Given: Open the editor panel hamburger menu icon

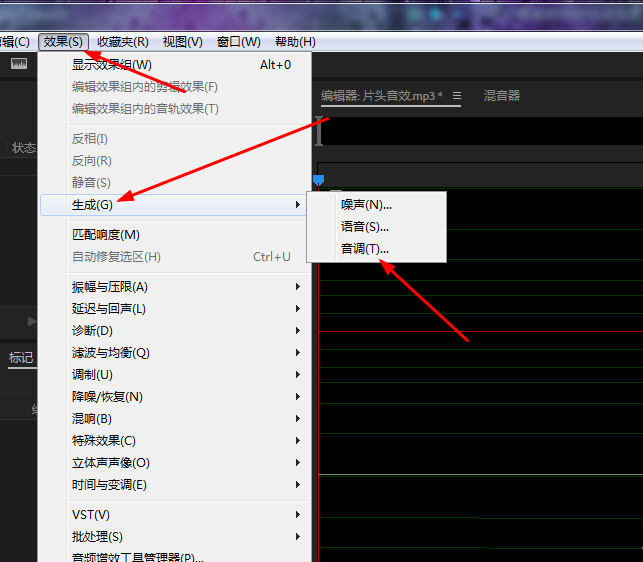Looking at the screenshot, I should point(457,96).
